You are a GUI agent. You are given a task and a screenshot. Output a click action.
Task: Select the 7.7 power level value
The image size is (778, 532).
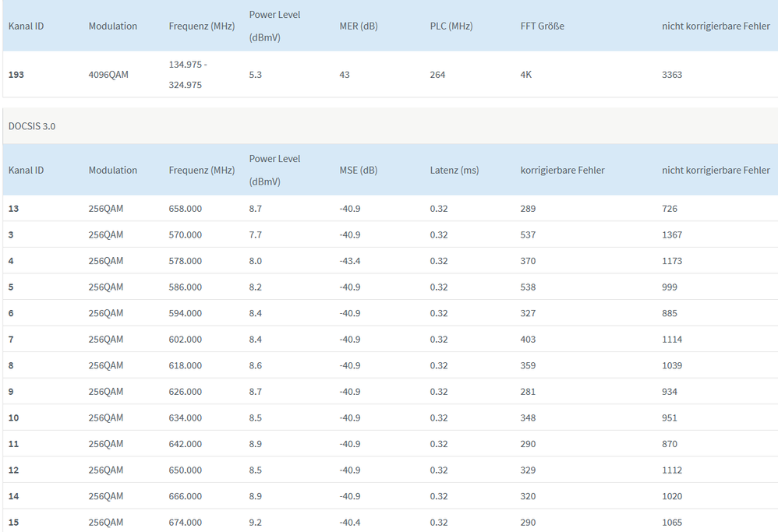[x=256, y=234]
